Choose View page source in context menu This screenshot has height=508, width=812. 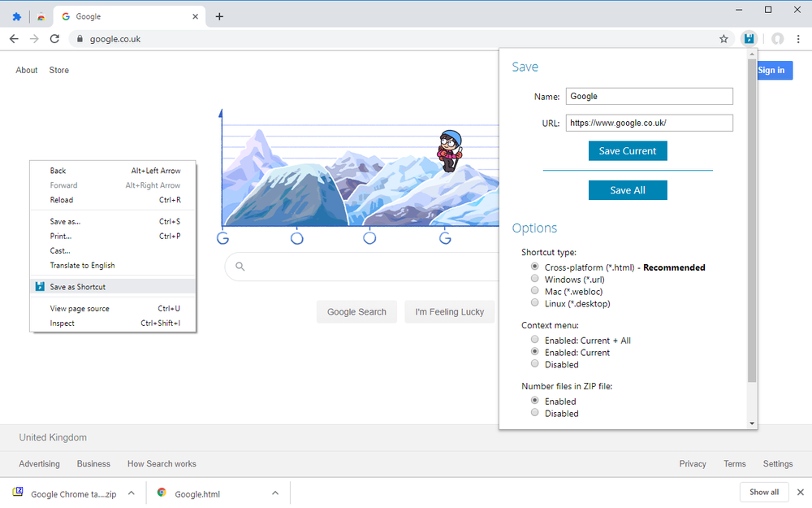[113, 308]
